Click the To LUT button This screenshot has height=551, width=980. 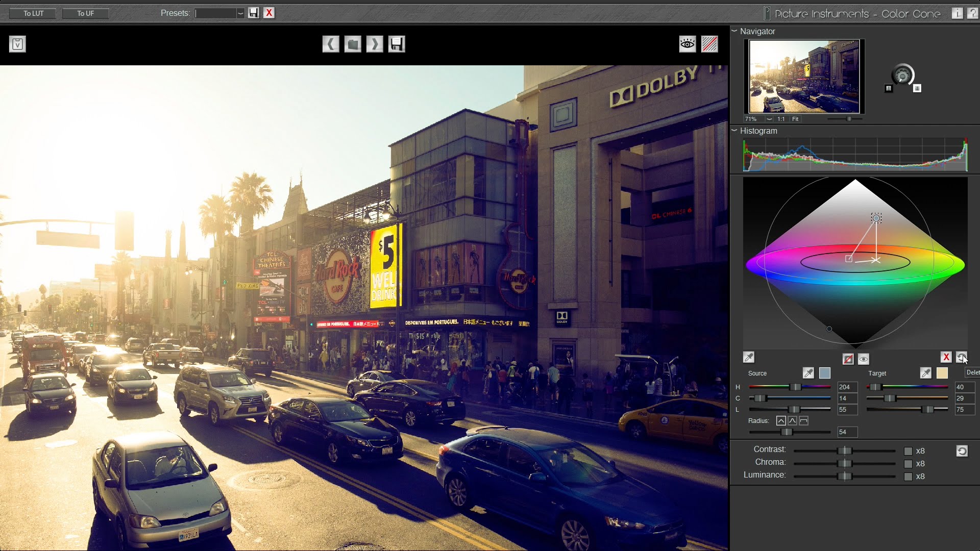34,13
